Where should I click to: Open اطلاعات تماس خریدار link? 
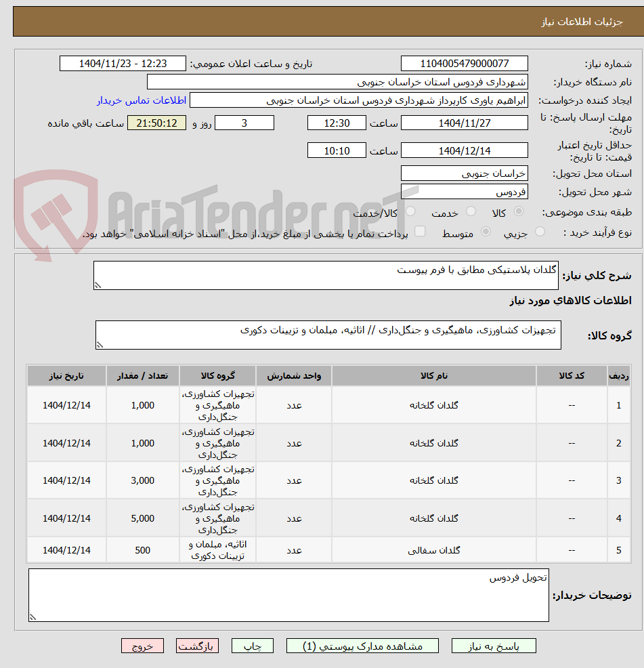tap(142, 100)
